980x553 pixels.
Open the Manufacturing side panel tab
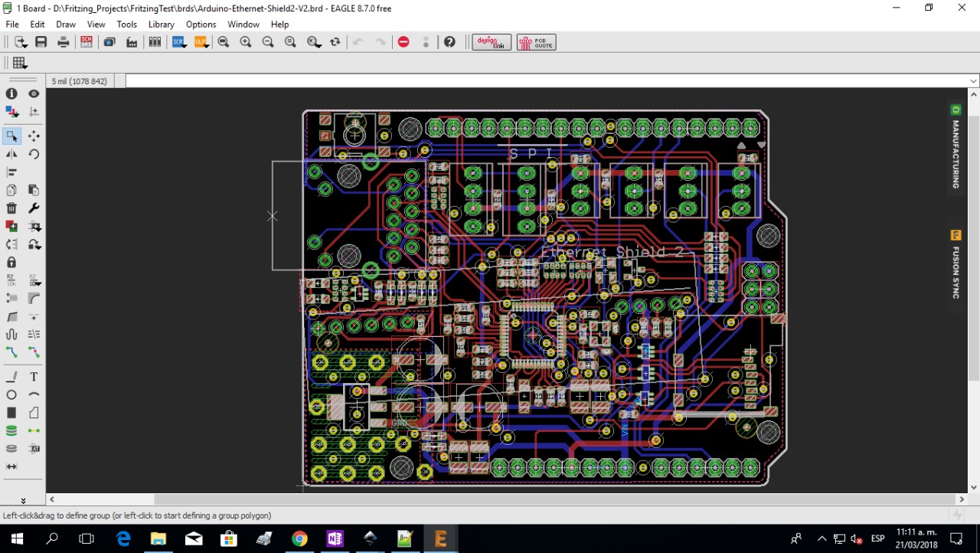(955, 146)
